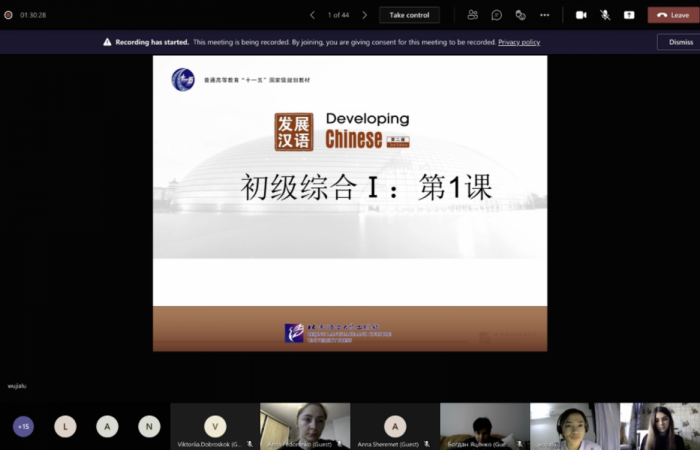Viewport: 700px width, 450px height.
Task: Click the university press logo on slide footer
Action: [x=338, y=333]
